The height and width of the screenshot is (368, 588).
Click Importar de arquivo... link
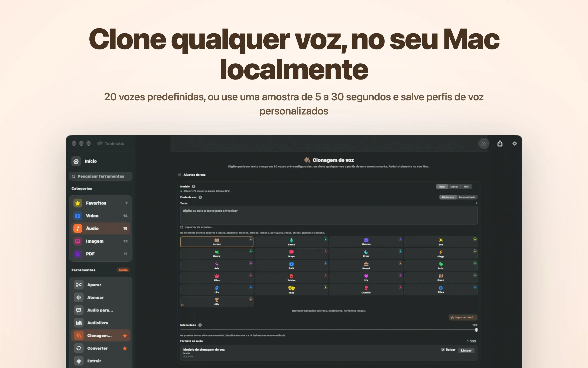click(197, 227)
